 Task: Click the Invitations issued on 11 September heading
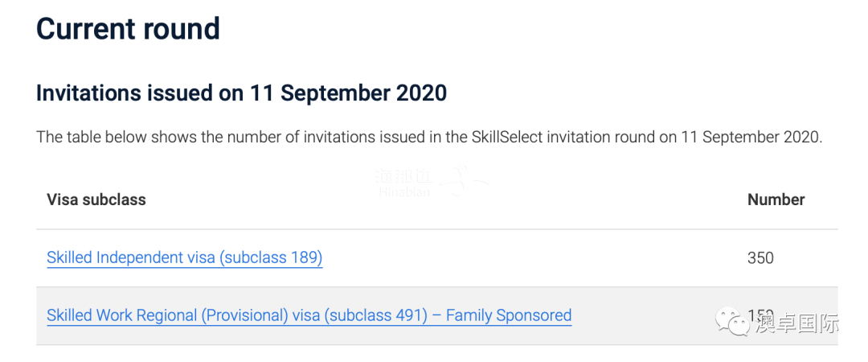click(241, 93)
